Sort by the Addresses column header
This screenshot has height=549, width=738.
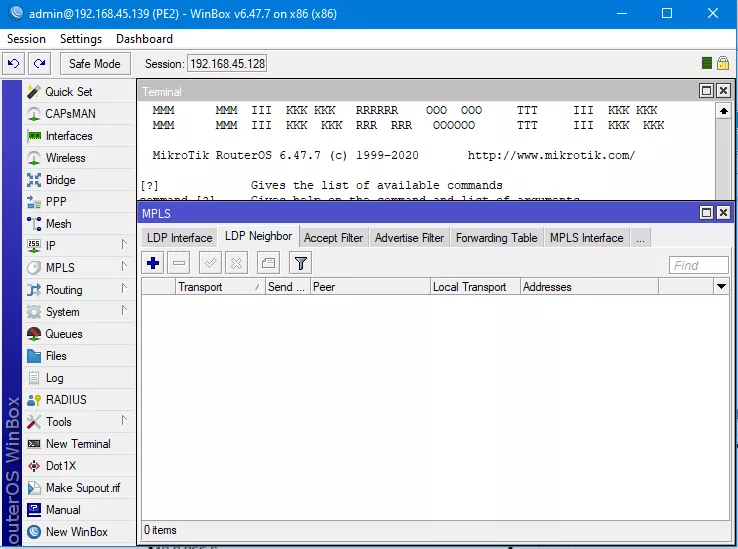(589, 287)
